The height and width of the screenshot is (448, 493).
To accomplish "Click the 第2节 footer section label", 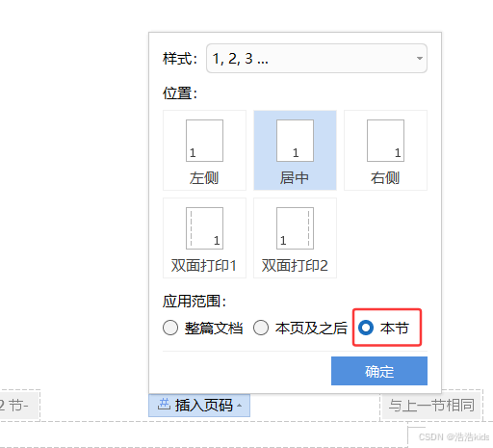I will coord(14,406).
